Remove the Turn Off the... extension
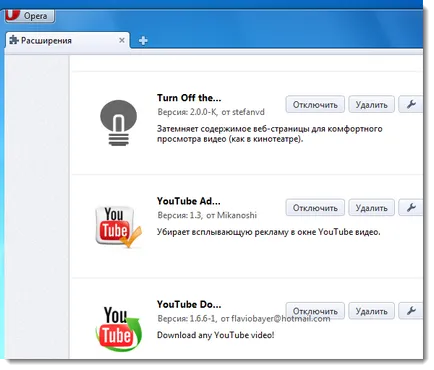The image size is (434, 370). pos(371,105)
